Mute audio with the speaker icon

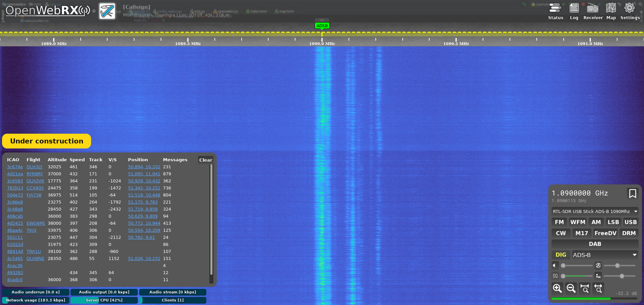tap(555, 265)
